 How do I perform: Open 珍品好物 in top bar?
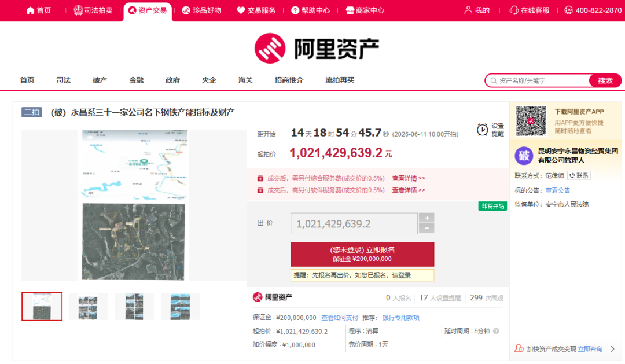[x=202, y=10]
